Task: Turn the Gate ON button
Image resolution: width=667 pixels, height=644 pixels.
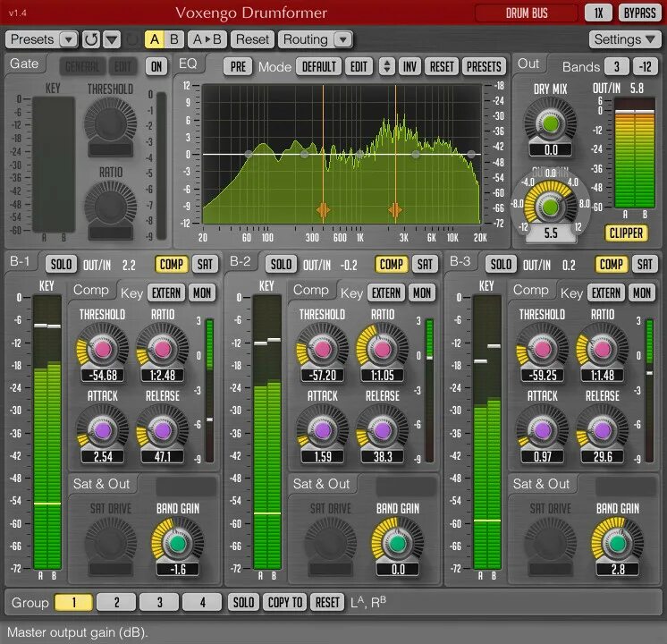Action: tap(156, 66)
